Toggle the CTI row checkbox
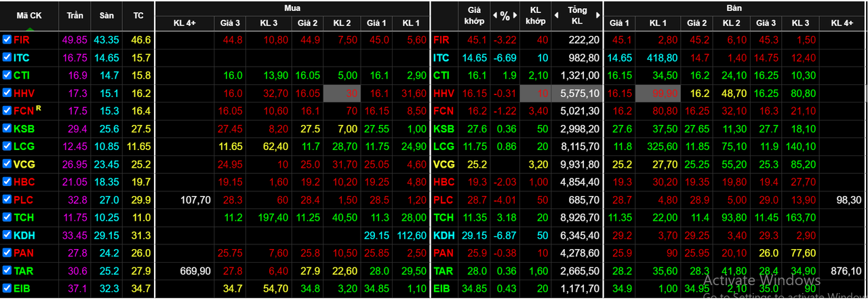Screen dimensions: 868x300 pos(7,75)
